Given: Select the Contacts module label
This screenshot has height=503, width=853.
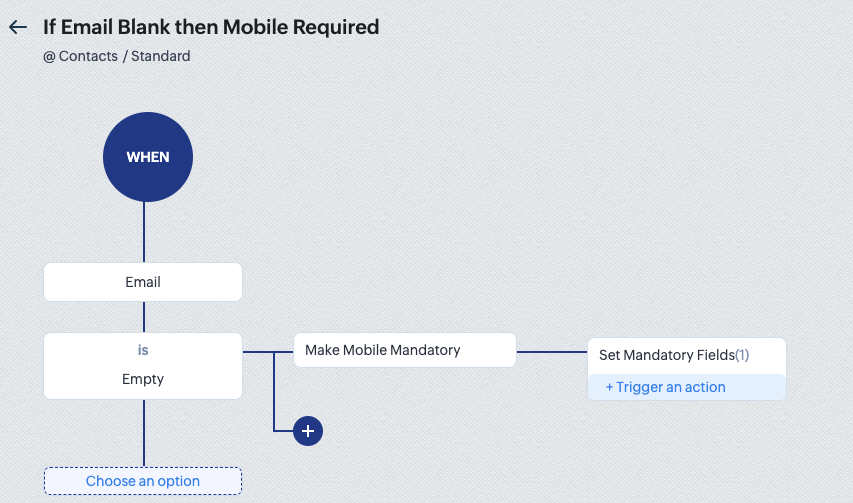Looking at the screenshot, I should click(88, 56).
